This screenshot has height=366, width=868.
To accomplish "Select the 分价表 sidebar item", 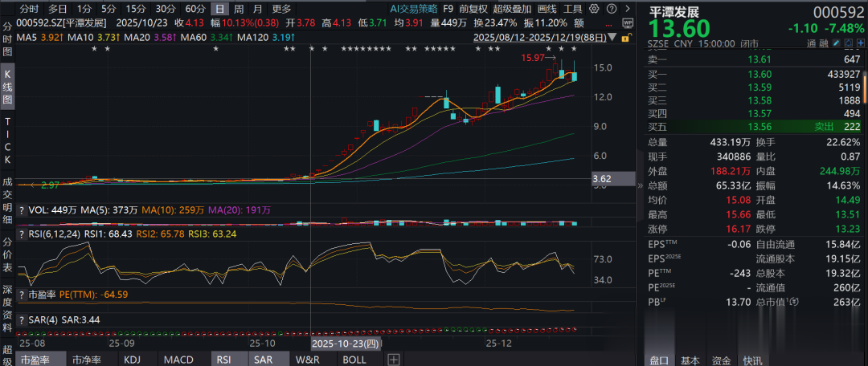I will coord(7,255).
